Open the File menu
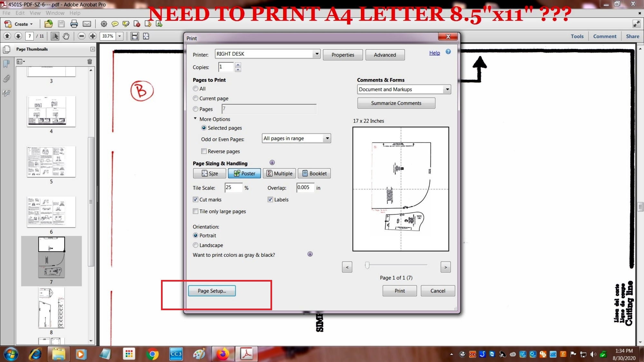This screenshot has height=362, width=644. coord(6,13)
